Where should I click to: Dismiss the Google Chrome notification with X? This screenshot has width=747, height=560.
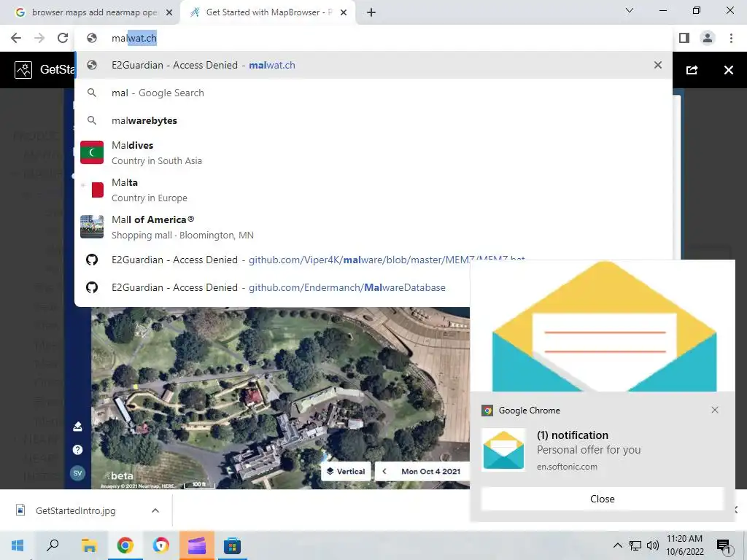(715, 410)
